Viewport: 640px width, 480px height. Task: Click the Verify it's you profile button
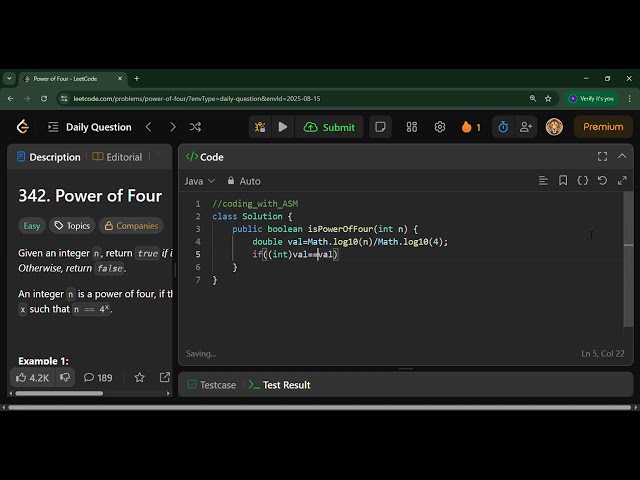click(591, 99)
